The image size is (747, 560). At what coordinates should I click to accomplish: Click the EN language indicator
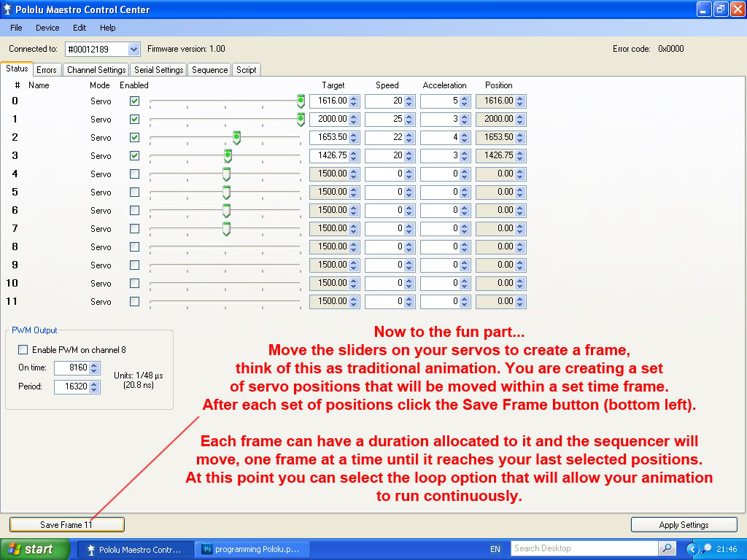point(495,549)
